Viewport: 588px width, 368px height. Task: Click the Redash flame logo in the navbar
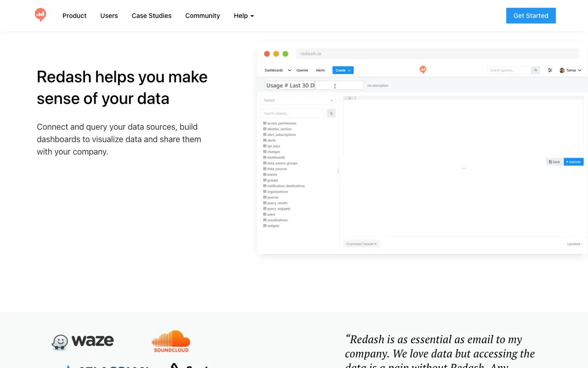(40, 15)
